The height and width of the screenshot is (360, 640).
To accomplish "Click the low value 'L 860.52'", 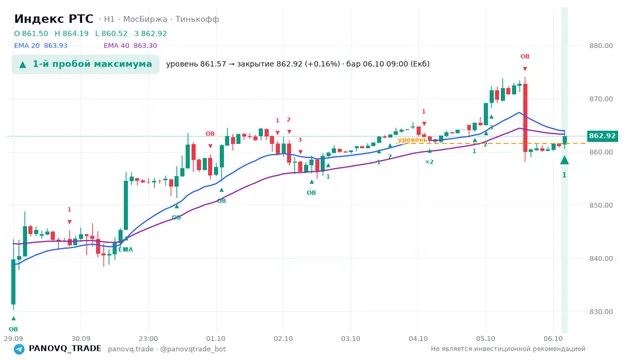I will coord(111,33).
